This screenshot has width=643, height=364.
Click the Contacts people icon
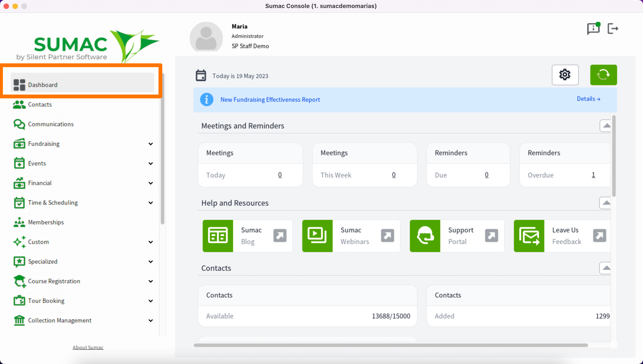[19, 105]
